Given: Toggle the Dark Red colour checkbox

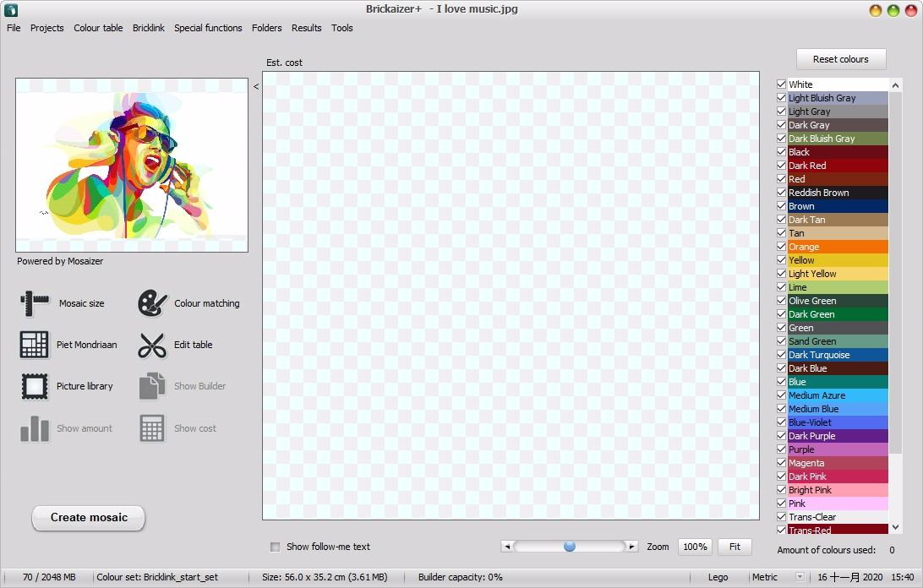Looking at the screenshot, I should coord(782,166).
